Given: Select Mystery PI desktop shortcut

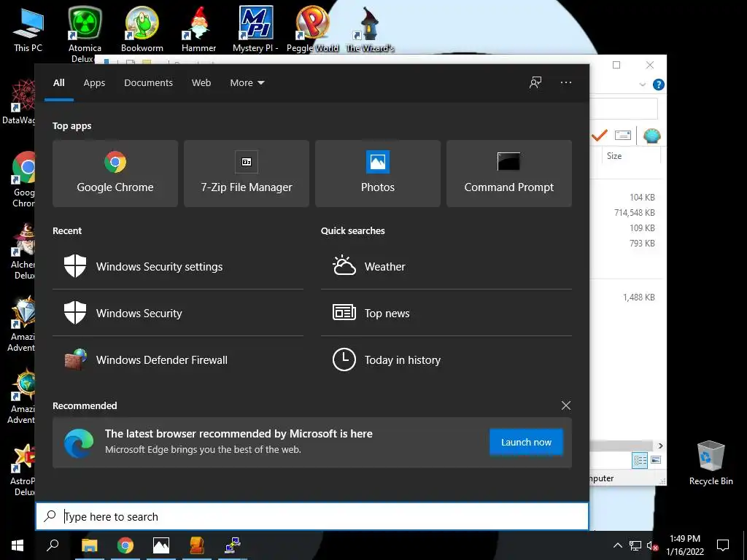Looking at the screenshot, I should click(255, 29).
